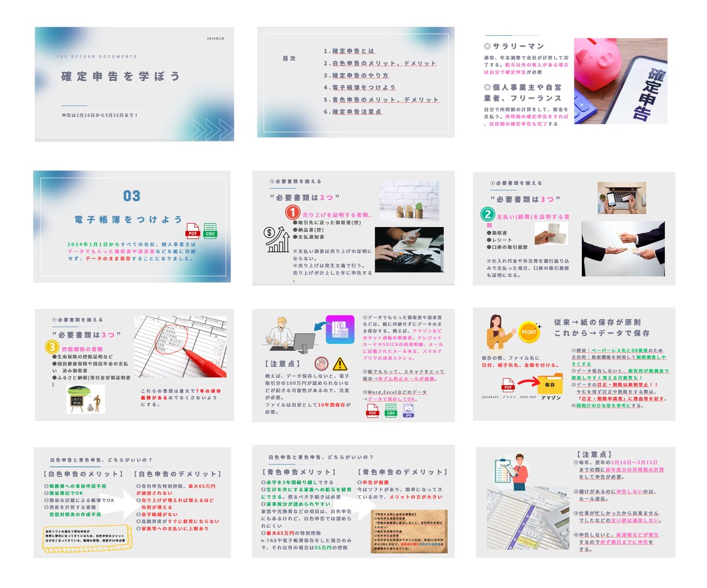Click the JPG image file icon
Screen dimensions: 707x588
[409, 410]
